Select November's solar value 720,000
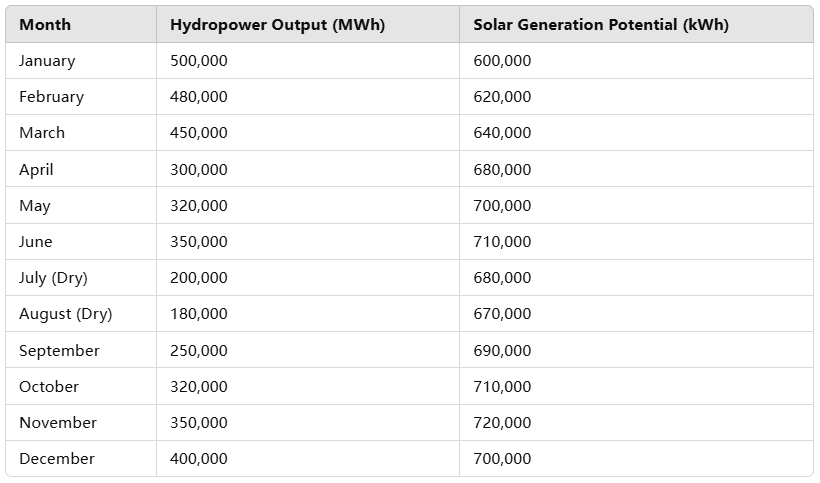 click(502, 422)
